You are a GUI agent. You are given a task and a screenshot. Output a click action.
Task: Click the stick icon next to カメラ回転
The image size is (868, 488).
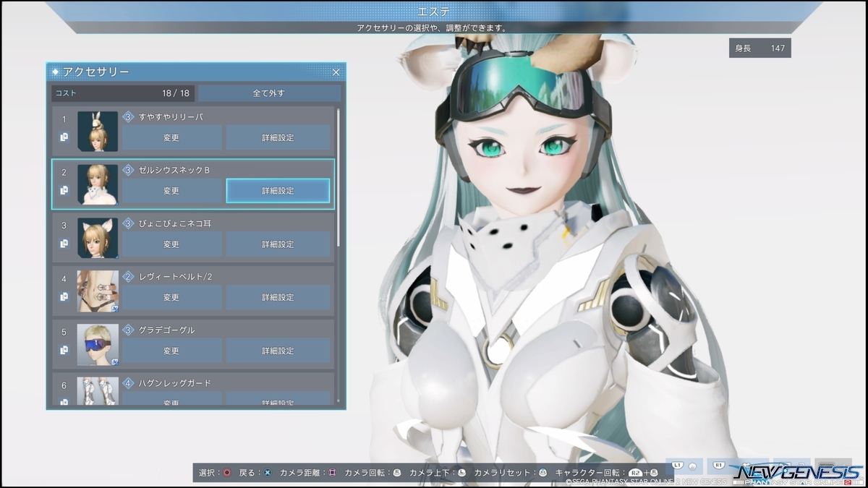[397, 472]
